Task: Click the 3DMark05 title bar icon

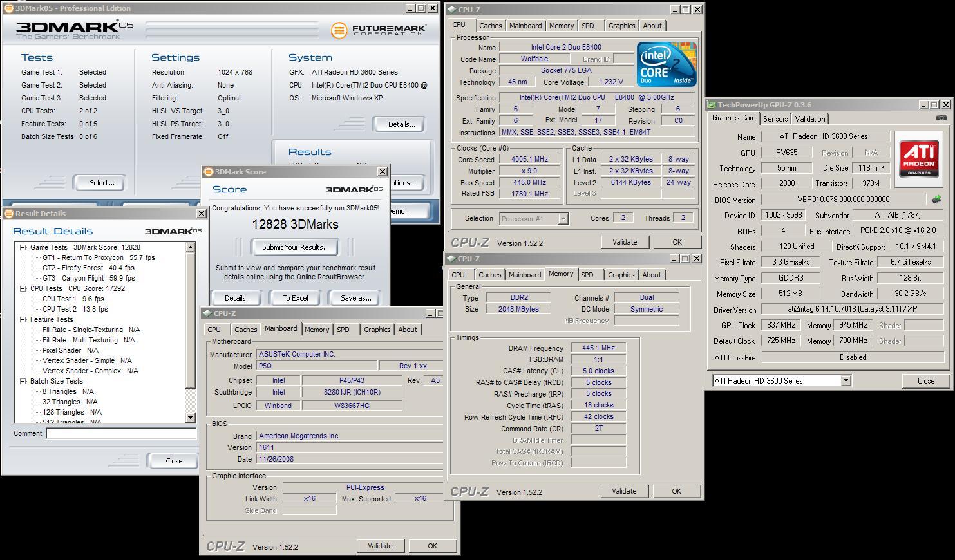Action: click(x=8, y=8)
